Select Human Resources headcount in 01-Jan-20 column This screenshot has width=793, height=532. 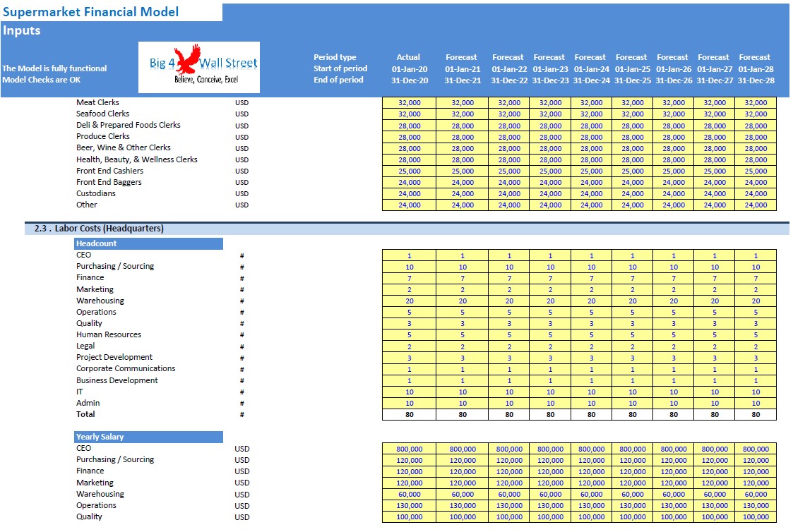[409, 335]
